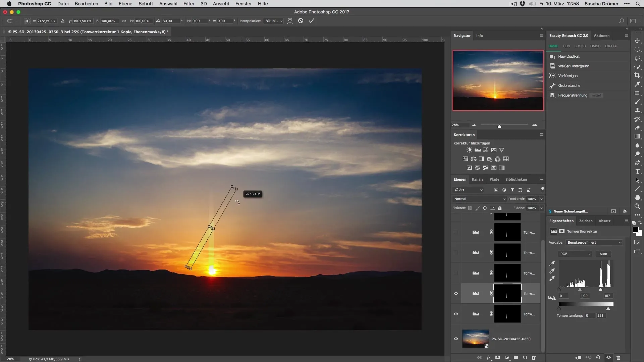This screenshot has height=362, width=644.
Task: Open the Interpolation dropdown
Action: (x=274, y=21)
